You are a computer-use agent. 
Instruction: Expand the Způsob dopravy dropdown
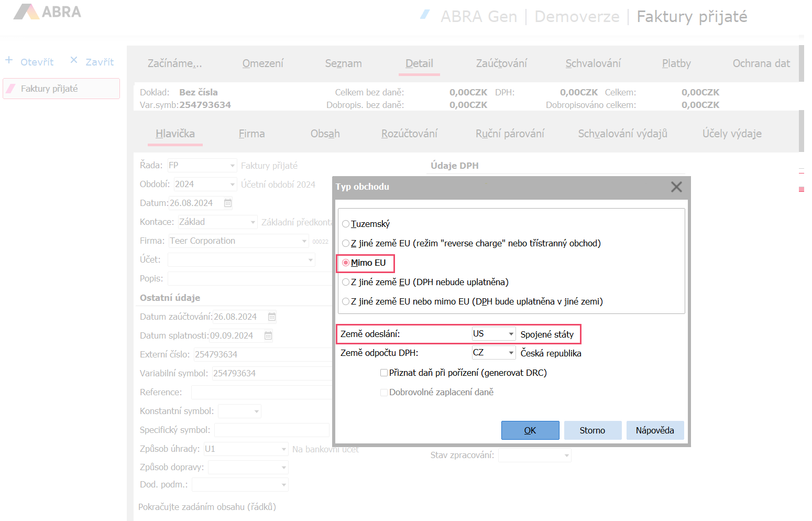pyautogui.click(x=284, y=467)
